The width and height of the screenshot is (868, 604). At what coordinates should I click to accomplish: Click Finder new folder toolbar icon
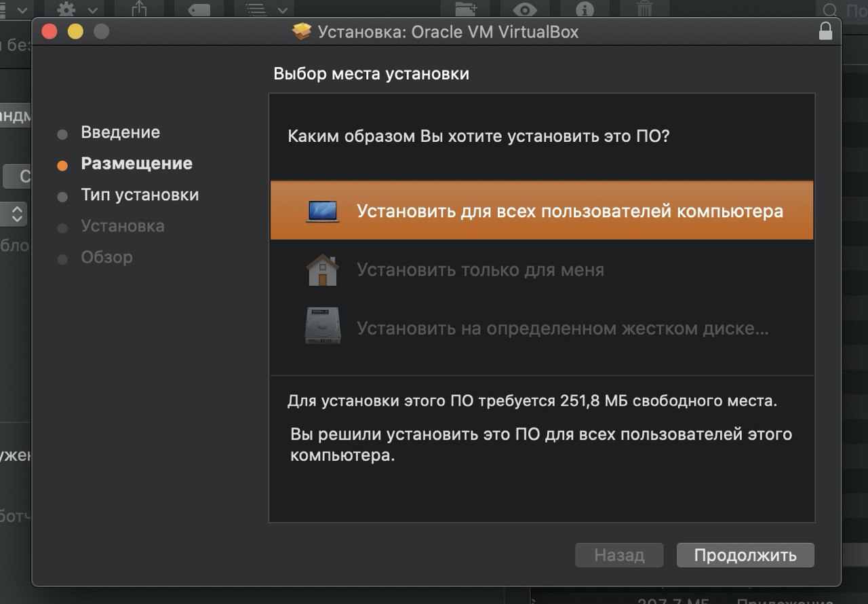pos(466,9)
